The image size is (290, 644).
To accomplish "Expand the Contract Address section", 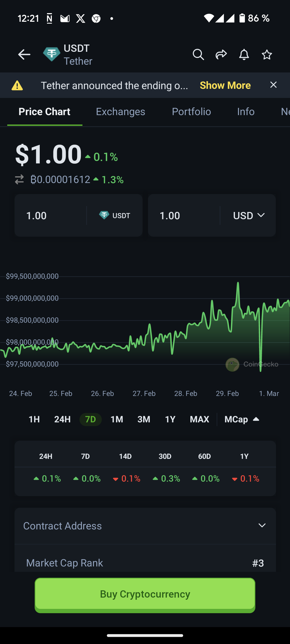I will (x=145, y=526).
